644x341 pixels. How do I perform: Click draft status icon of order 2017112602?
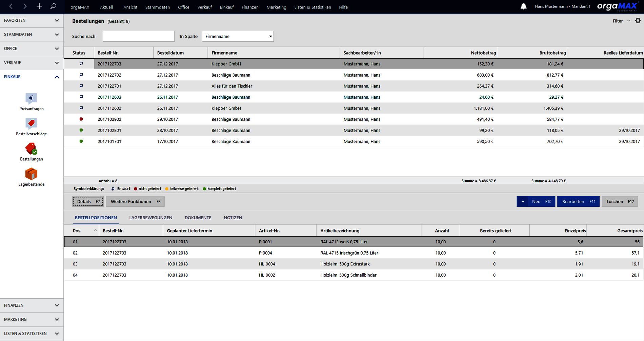81,108
